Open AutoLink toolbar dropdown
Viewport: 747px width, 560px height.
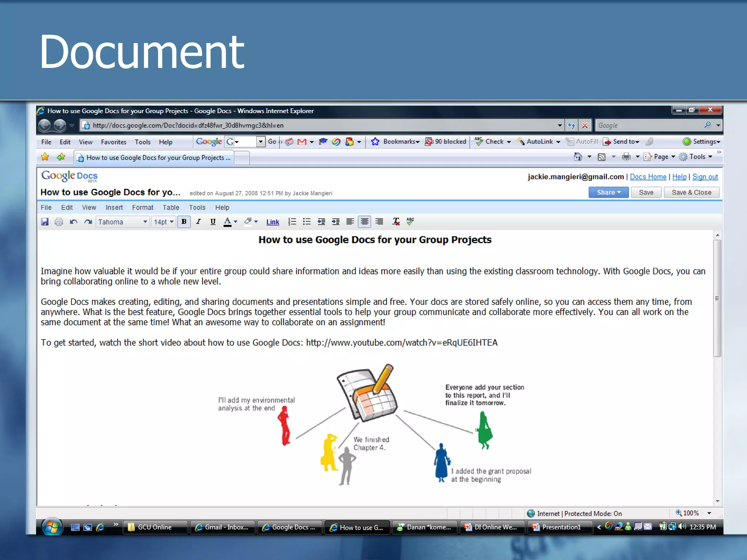click(x=538, y=141)
